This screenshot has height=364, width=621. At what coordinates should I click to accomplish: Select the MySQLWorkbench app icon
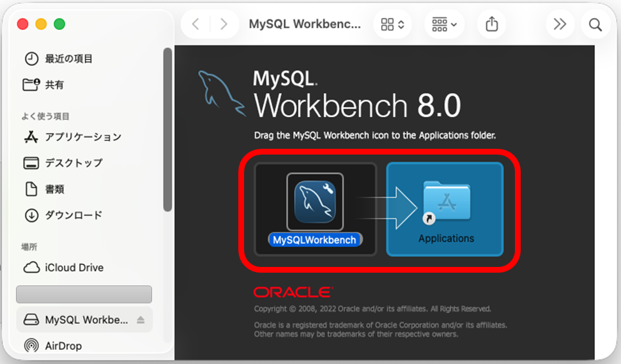pos(315,202)
